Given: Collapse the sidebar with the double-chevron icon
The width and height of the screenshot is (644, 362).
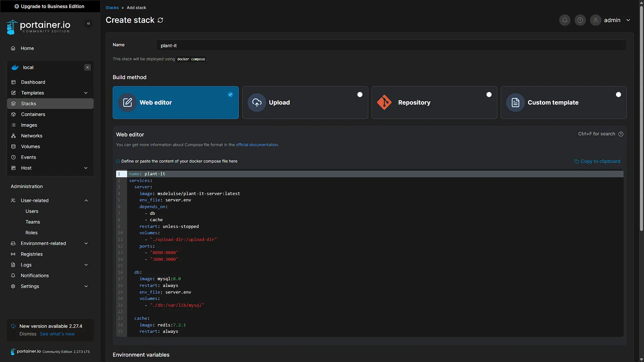Looking at the screenshot, I should coord(89,23).
